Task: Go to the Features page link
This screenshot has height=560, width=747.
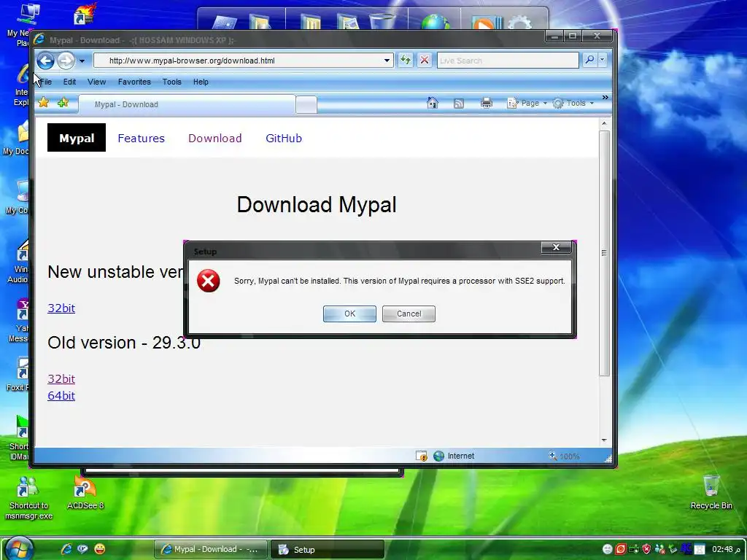Action: [141, 138]
